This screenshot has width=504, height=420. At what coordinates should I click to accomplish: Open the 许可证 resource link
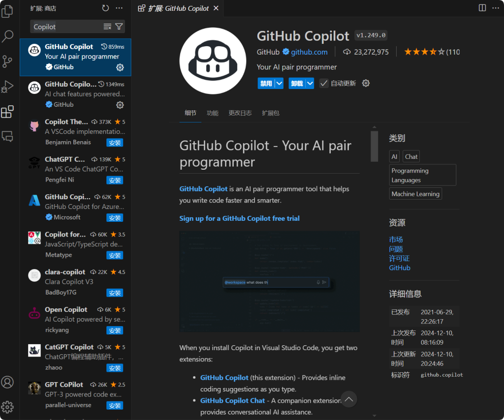[399, 259]
